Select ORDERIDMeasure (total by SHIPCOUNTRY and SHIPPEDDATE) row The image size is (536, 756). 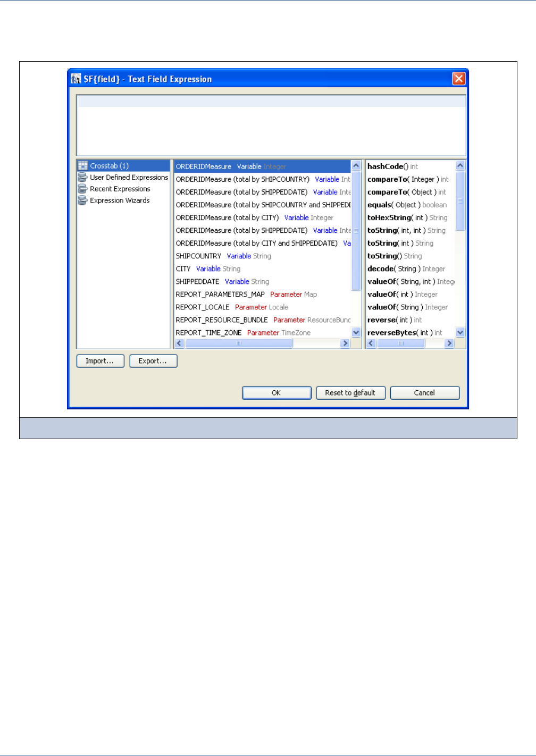(263, 205)
